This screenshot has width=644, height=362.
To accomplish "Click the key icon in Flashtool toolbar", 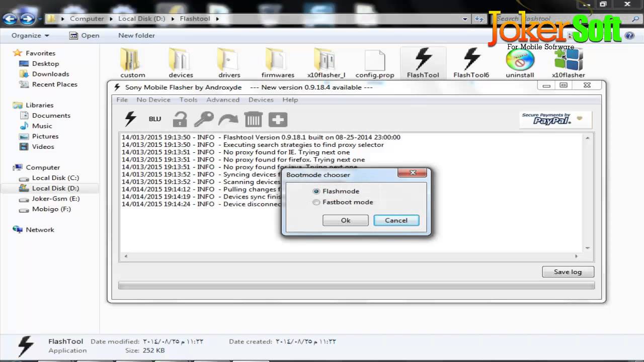I will pyautogui.click(x=204, y=119).
